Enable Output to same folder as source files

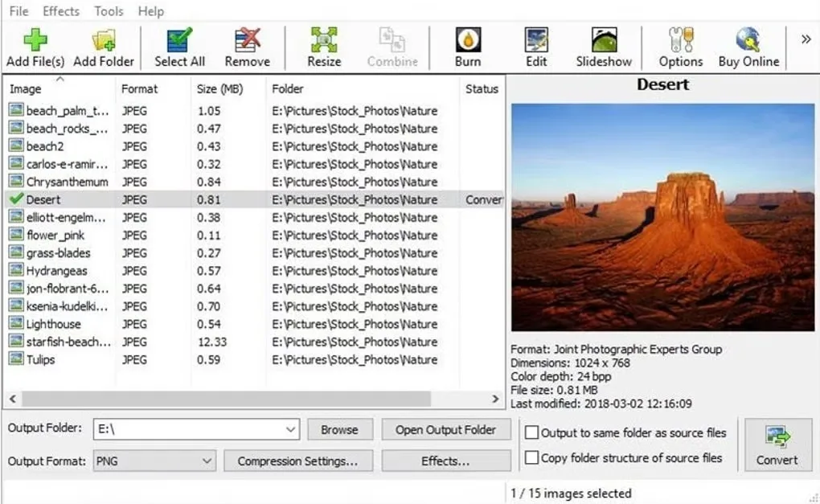[x=531, y=432]
